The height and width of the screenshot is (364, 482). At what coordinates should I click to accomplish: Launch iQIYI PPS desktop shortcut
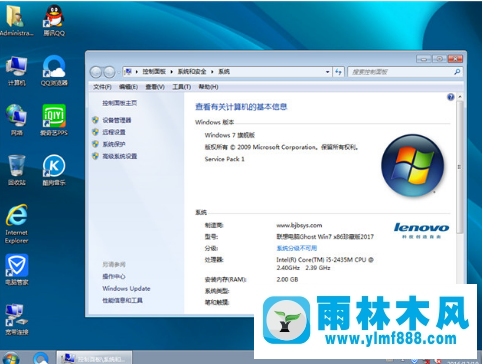pyautogui.click(x=54, y=120)
